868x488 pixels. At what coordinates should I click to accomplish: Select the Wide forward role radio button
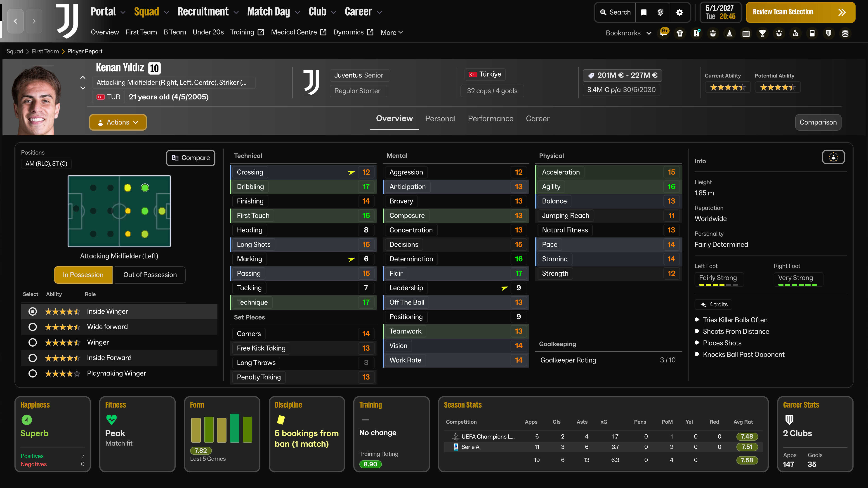pyautogui.click(x=33, y=327)
